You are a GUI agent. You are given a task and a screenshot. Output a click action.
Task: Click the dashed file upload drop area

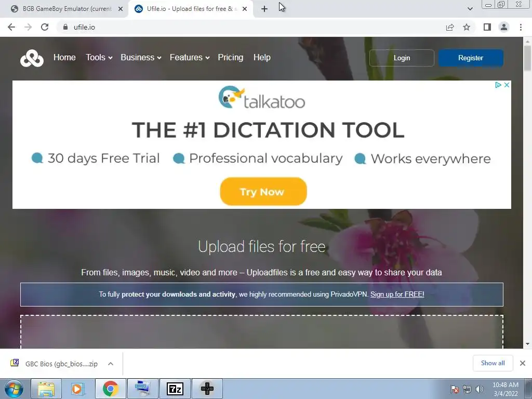[262, 332]
